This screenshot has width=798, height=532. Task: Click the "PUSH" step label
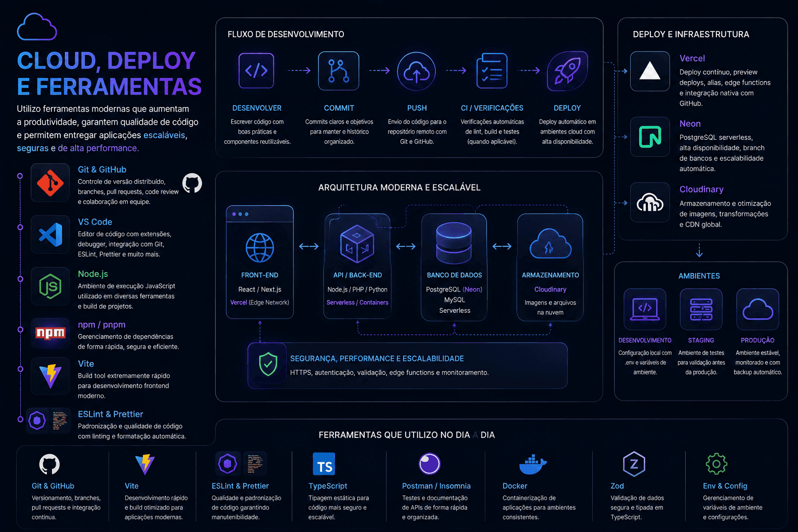417,108
